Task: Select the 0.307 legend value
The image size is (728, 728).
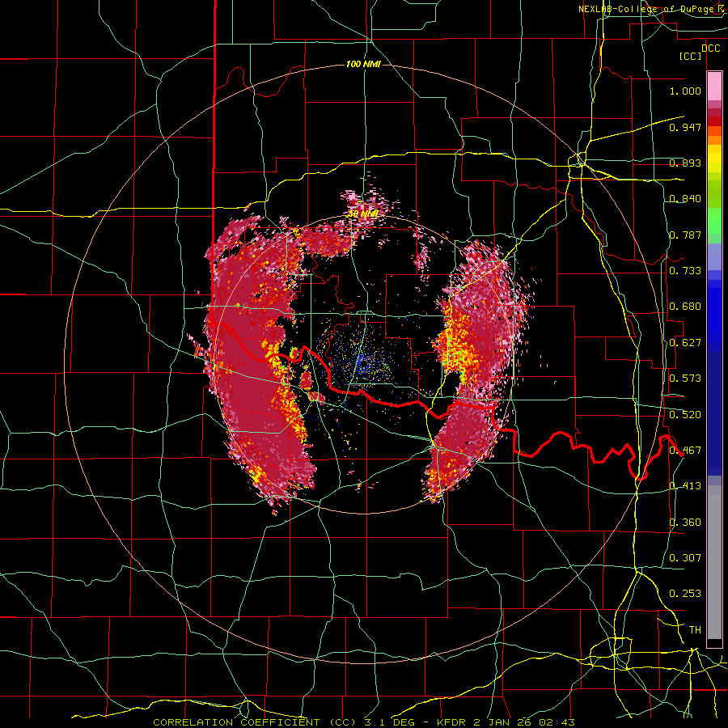Action: [685, 558]
